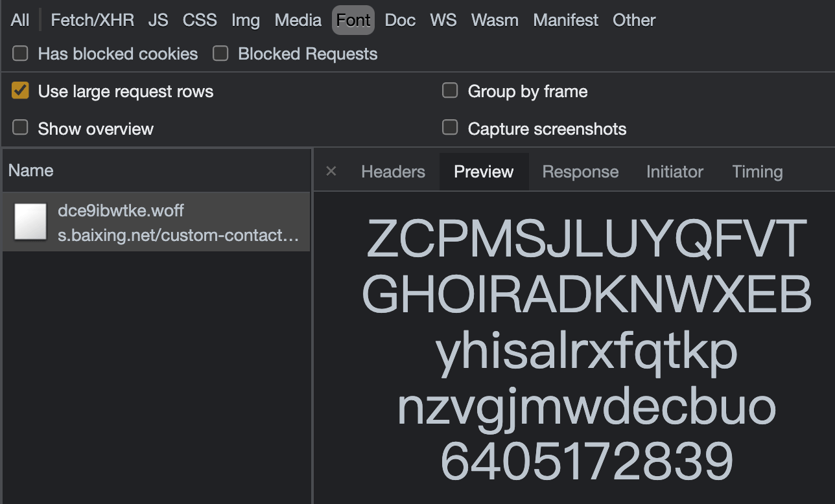
Task: Open the Headers tab
Action: click(393, 172)
